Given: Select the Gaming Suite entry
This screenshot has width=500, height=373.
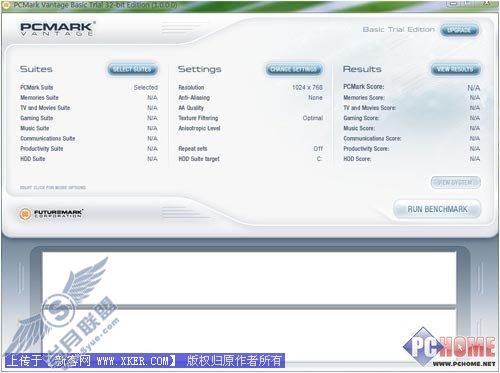Looking at the screenshot, I should click(89, 118).
